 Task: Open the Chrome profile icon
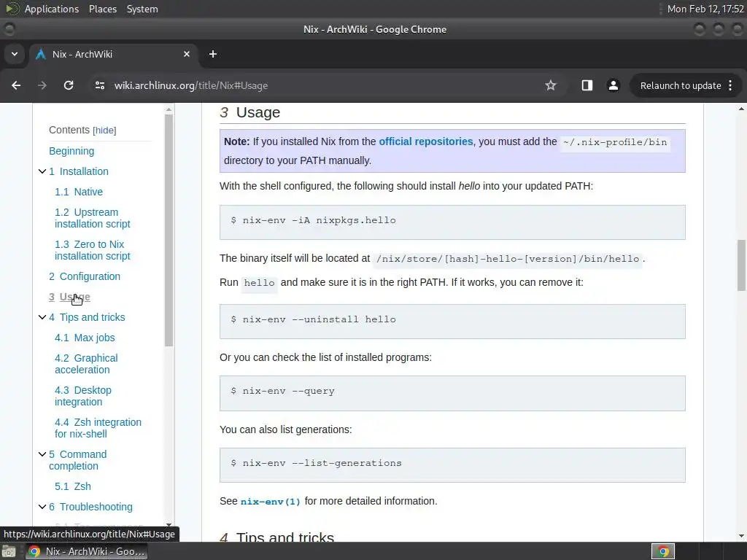pyautogui.click(x=613, y=85)
